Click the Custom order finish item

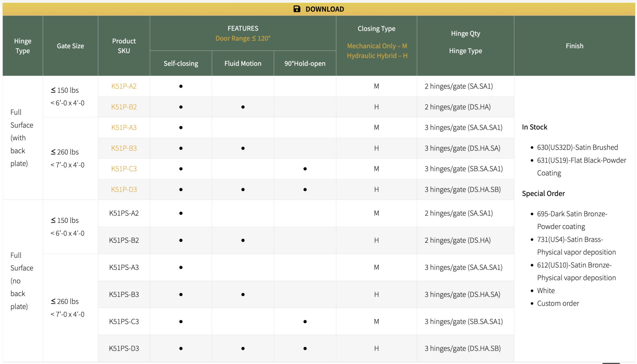558,303
